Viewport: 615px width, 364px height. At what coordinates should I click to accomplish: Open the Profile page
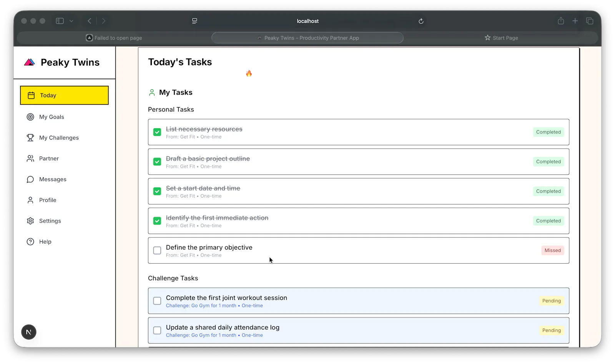[48, 200]
